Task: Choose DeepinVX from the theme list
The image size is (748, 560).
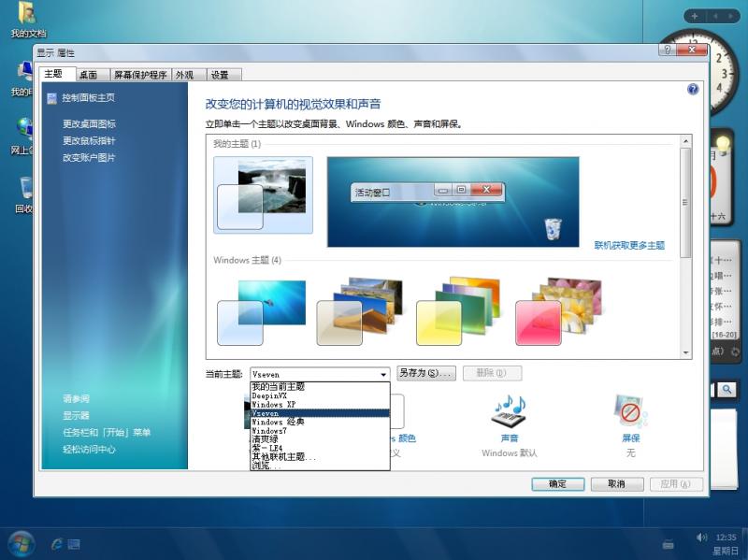Action: pyautogui.click(x=320, y=395)
